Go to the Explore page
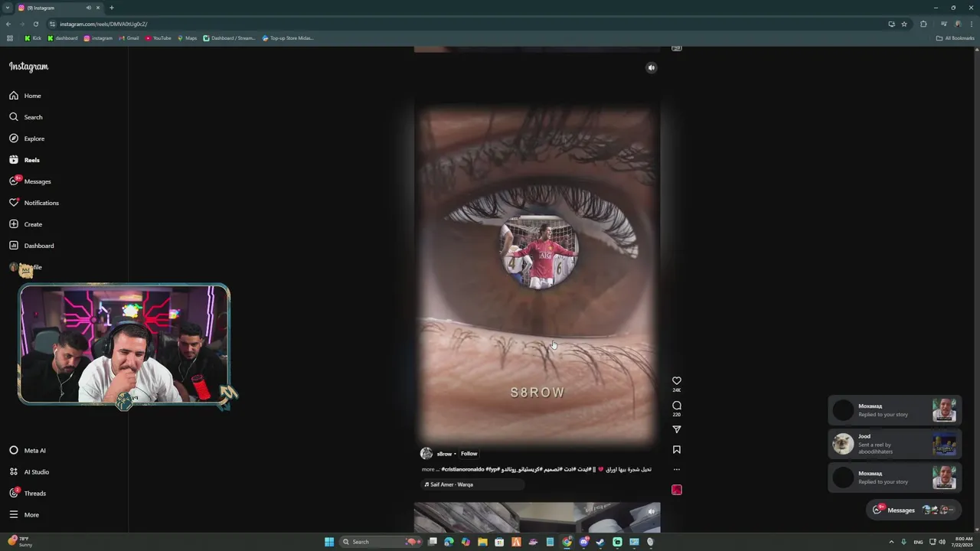 pyautogui.click(x=27, y=139)
